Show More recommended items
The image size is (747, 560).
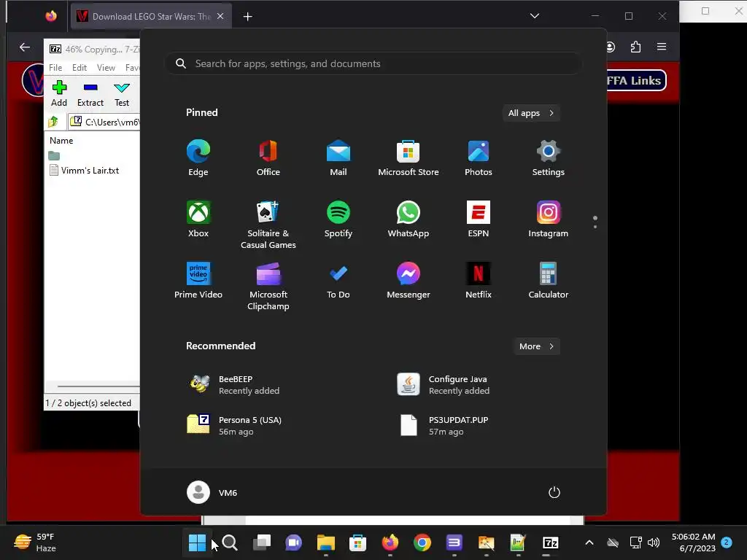click(536, 346)
